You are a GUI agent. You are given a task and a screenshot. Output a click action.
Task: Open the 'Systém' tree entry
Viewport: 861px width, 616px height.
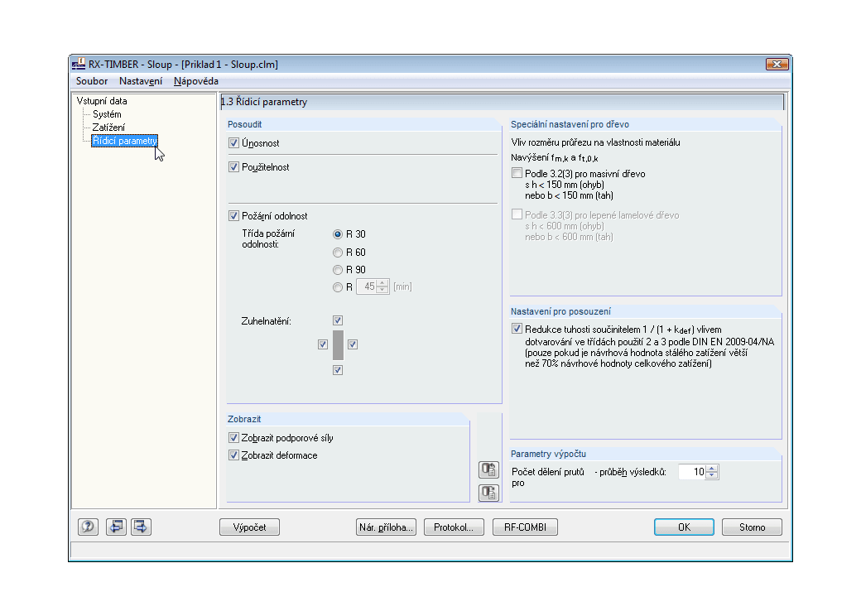point(107,113)
